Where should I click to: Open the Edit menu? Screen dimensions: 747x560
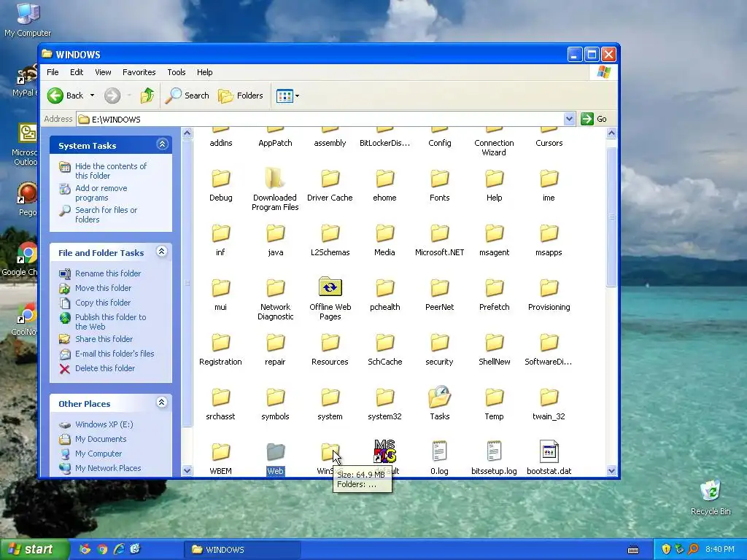77,72
